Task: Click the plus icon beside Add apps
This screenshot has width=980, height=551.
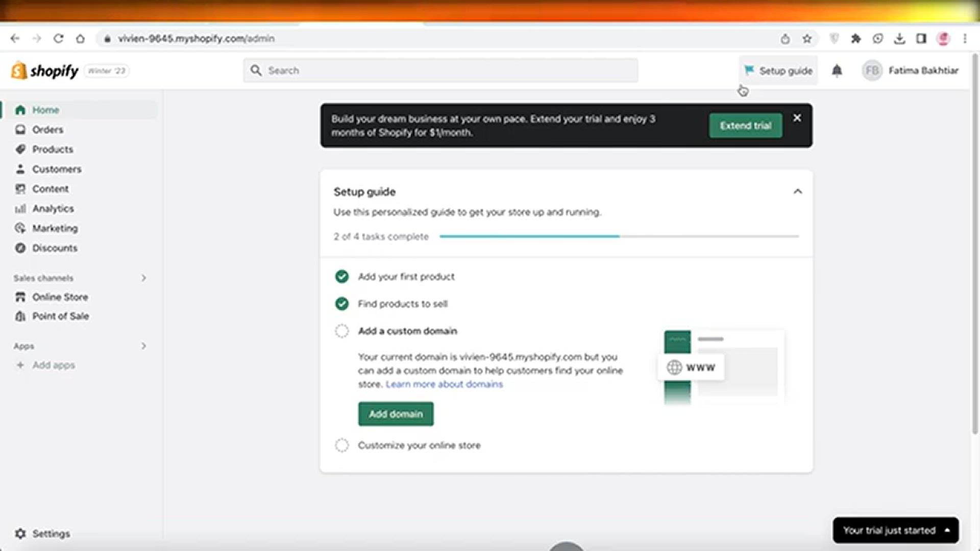Action: pos(20,365)
